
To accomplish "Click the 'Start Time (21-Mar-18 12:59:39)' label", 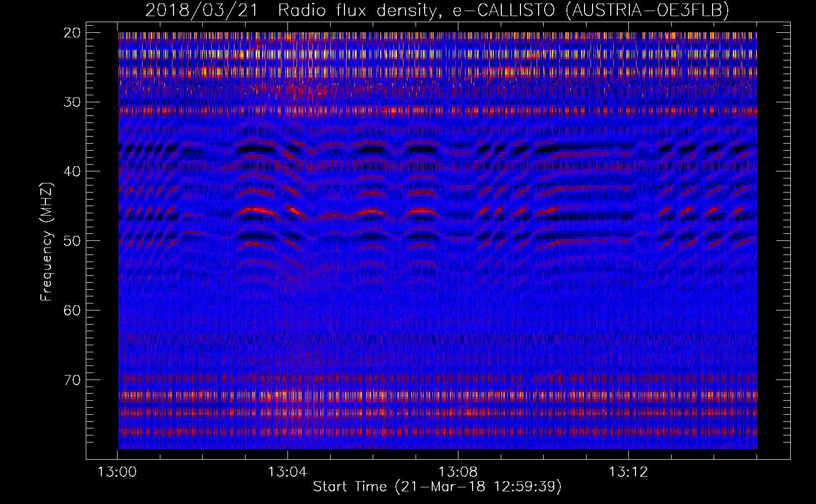I will 437,486.
